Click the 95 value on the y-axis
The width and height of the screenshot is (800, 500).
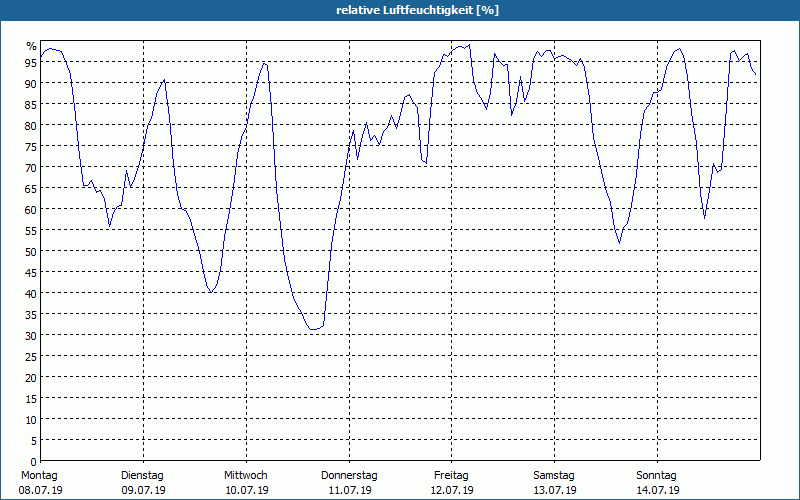31,62
